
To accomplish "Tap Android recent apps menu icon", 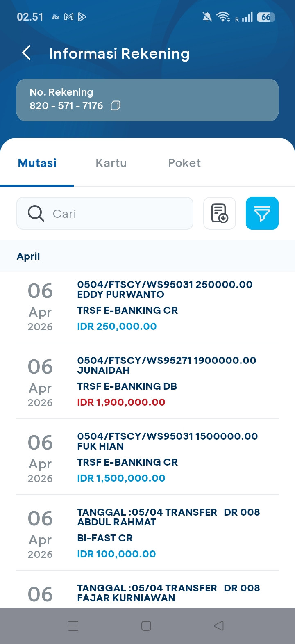I will (73, 626).
